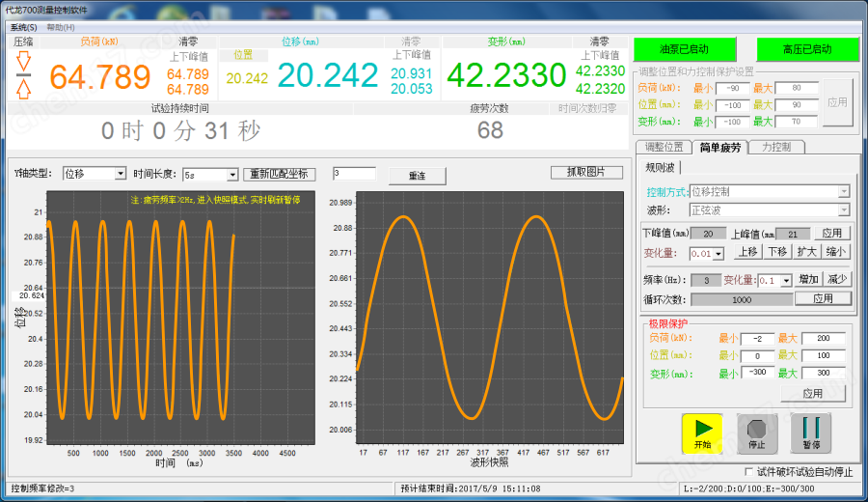Click 清零 next to 位移(mm)
Screen dimensions: 868x502
pyautogui.click(x=411, y=42)
